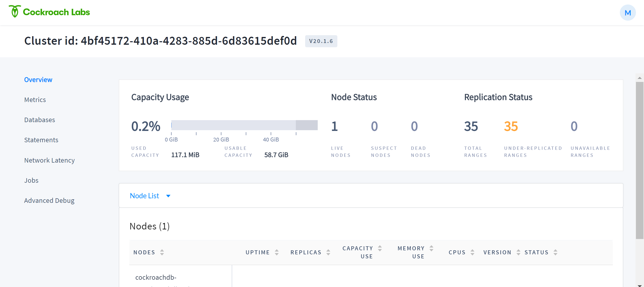Click the Cockroach Labs logo
Screen dimensions: 644x287
coord(49,12)
